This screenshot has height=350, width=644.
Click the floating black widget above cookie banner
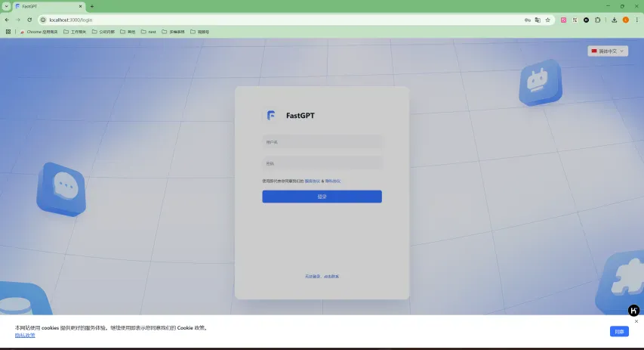(633, 310)
